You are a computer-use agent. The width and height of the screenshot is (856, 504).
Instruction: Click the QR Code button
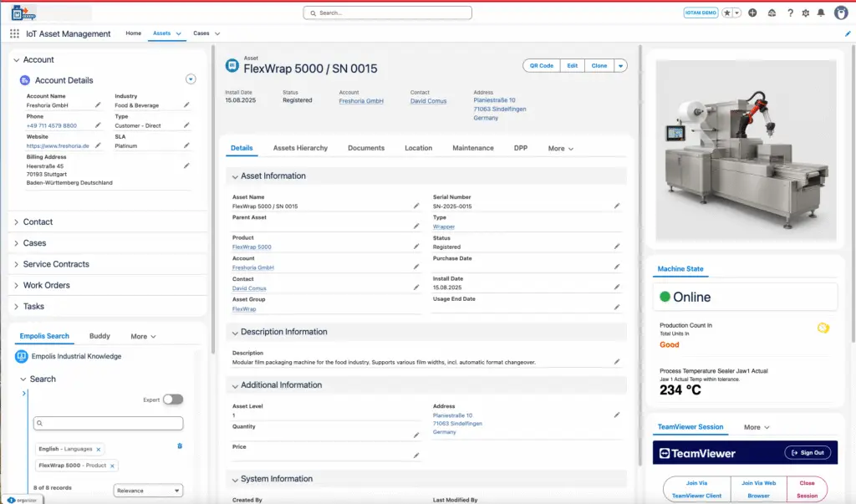541,66
